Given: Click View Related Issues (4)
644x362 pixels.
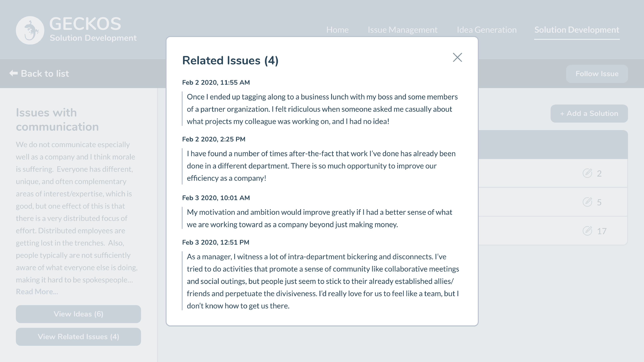Looking at the screenshot, I should (x=78, y=337).
